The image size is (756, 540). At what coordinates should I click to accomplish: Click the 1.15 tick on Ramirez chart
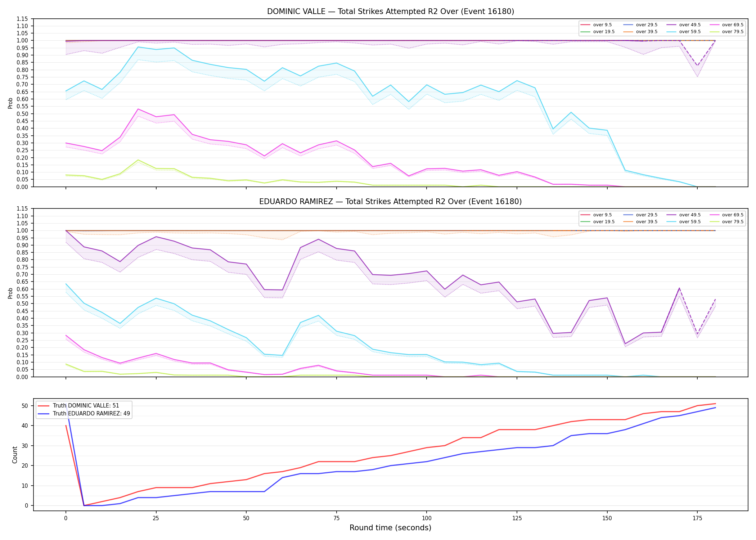pos(22,209)
